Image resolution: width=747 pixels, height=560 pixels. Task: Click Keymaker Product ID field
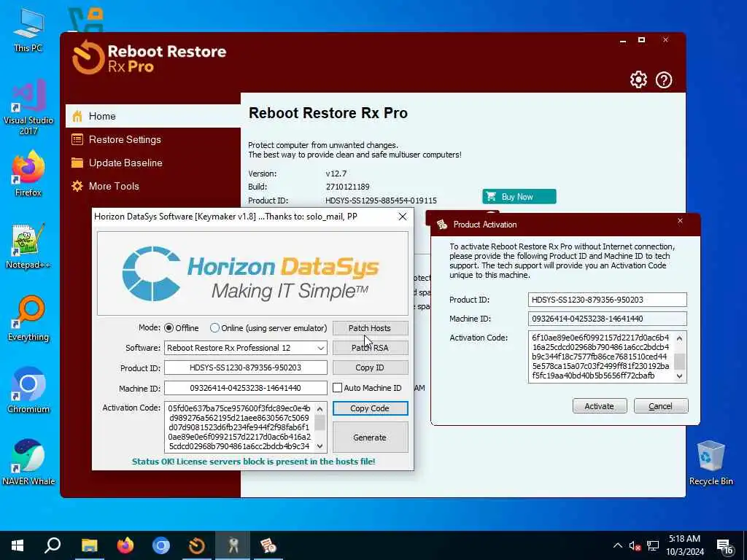tap(245, 367)
